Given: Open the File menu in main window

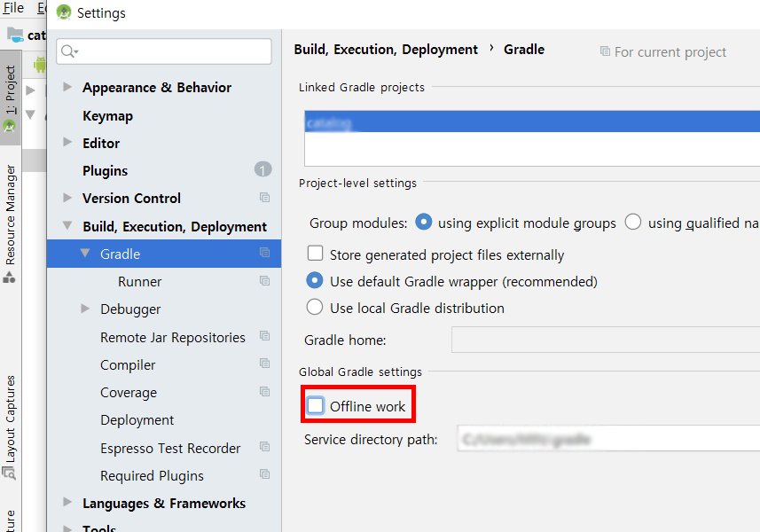Looking at the screenshot, I should click(13, 8).
